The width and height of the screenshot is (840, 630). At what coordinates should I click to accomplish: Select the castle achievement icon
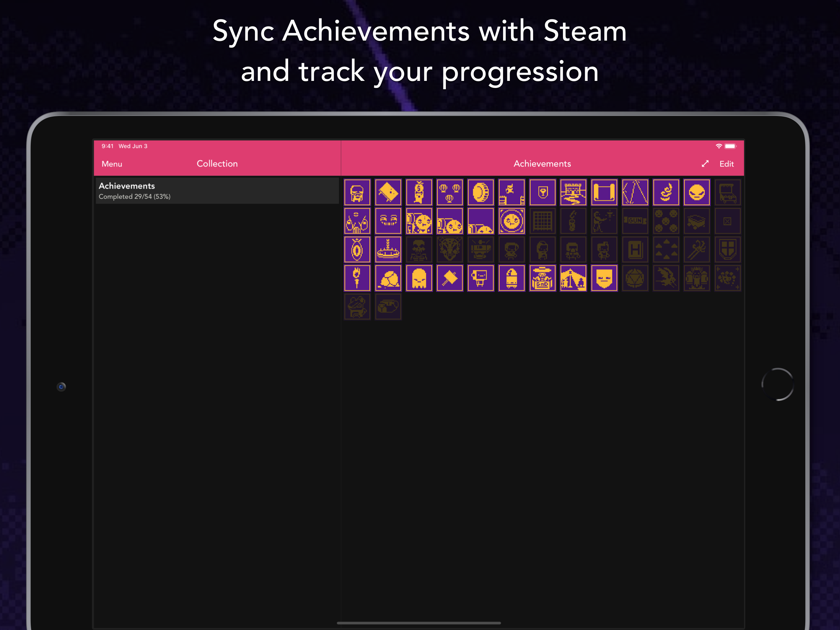[573, 192]
